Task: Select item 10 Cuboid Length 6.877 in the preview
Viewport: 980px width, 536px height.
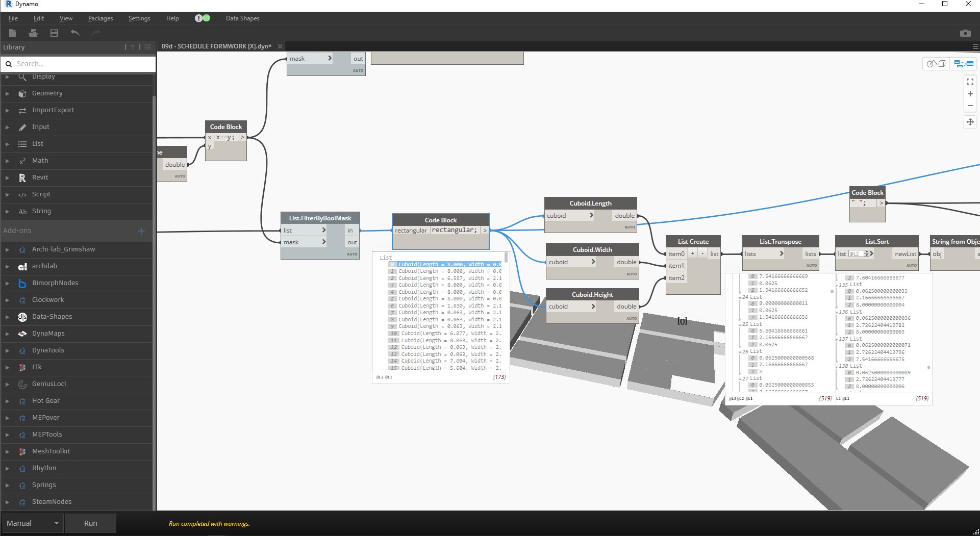Action: (x=444, y=333)
